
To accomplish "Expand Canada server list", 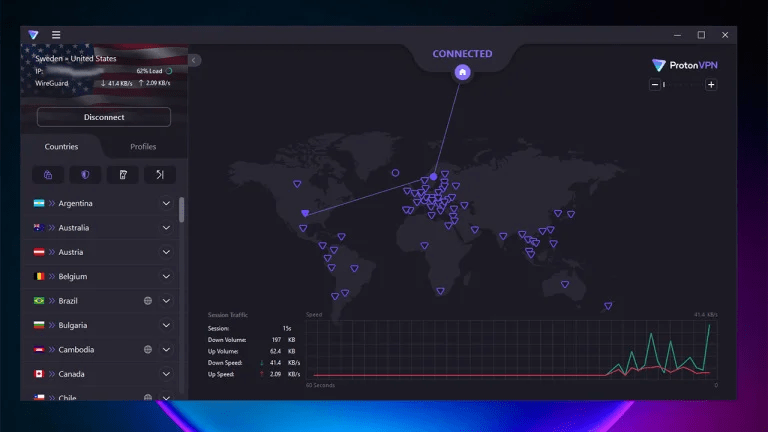I will [167, 374].
